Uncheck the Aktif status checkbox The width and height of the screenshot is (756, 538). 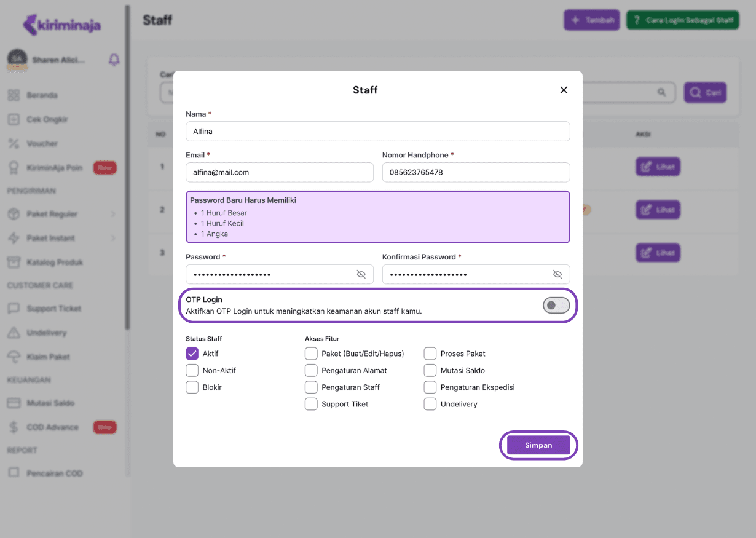coord(192,354)
